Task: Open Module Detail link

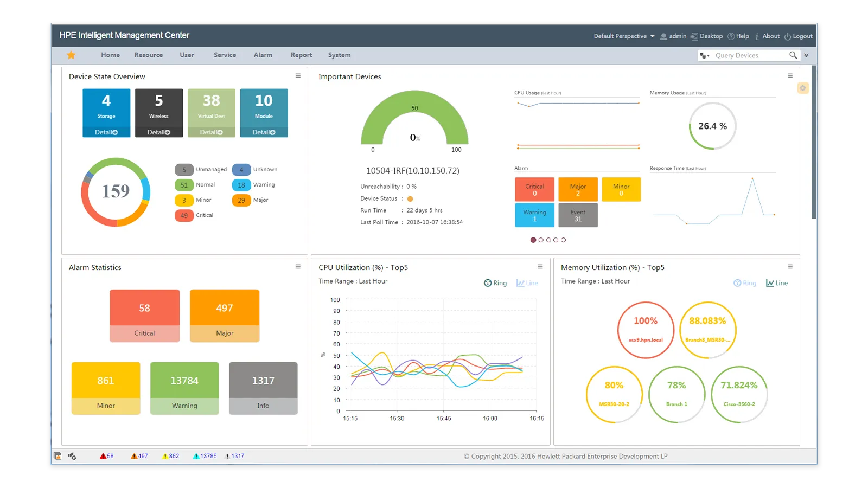Action: [x=264, y=132]
